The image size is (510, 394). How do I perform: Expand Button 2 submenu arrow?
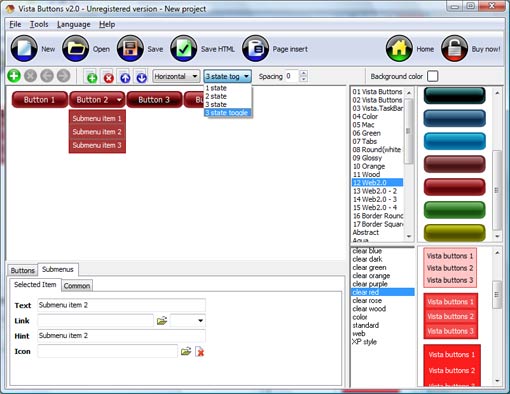tap(119, 100)
